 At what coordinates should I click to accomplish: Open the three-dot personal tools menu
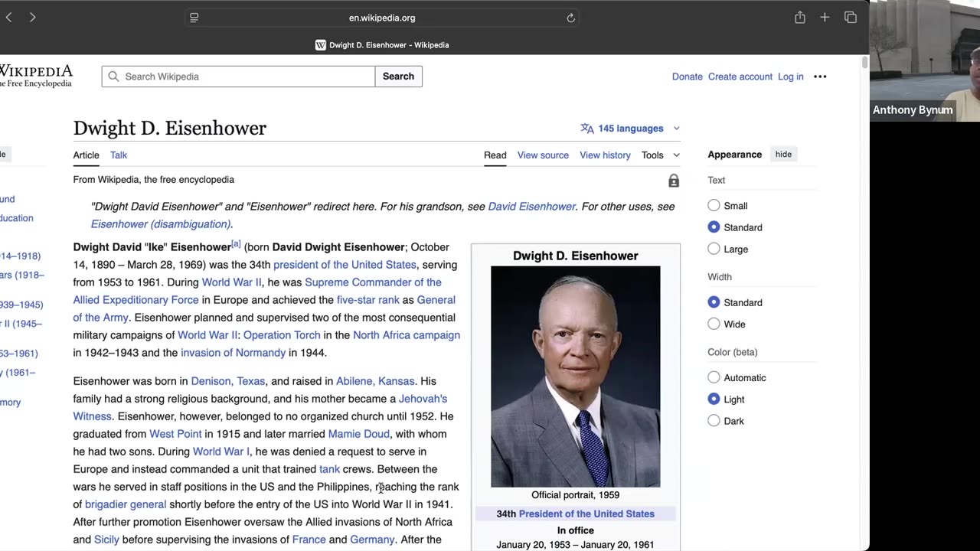point(820,77)
